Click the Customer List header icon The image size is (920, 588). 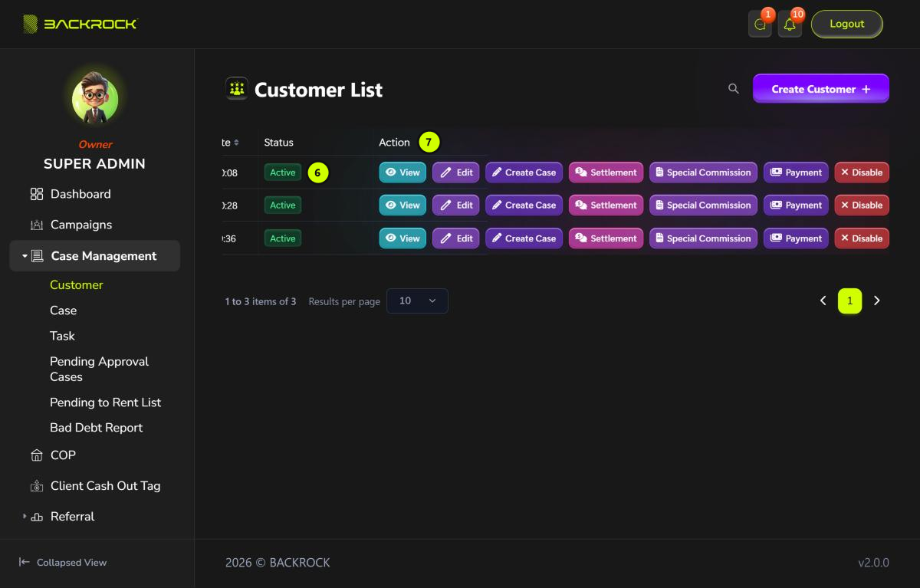237,89
